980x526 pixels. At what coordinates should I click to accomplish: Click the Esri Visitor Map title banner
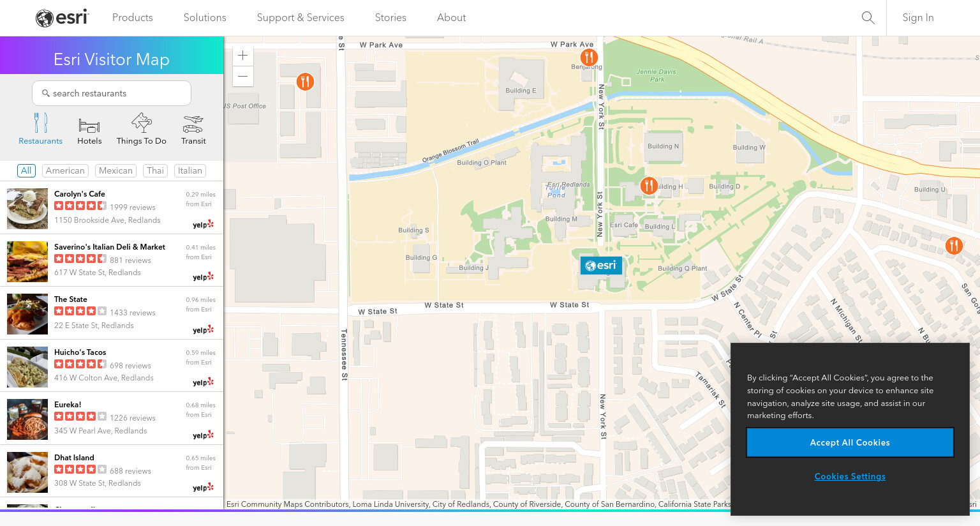(112, 56)
